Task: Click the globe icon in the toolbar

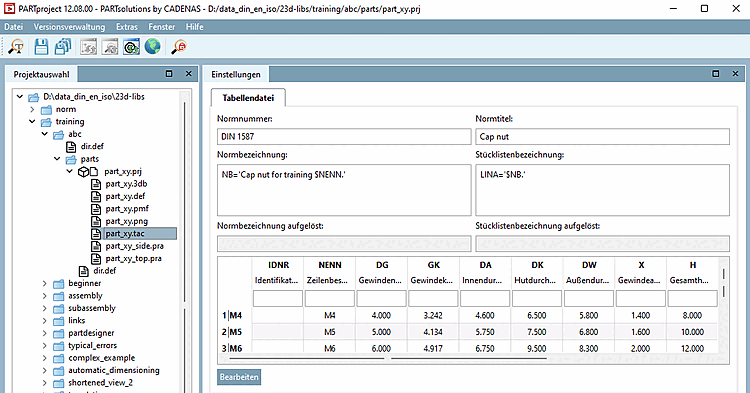Action: coord(153,47)
